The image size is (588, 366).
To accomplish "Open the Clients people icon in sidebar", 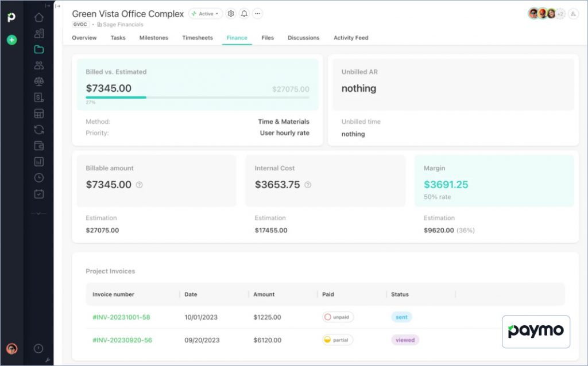I will [x=39, y=65].
